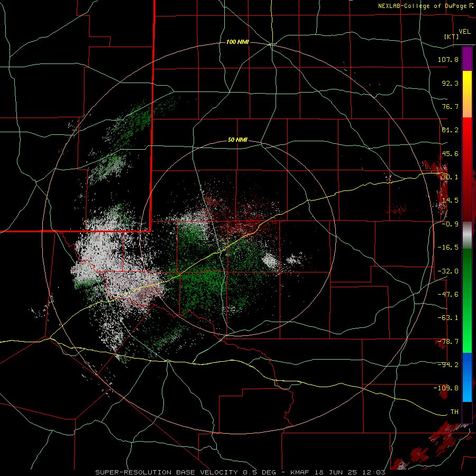Viewport: 476px width, 476px height.
Task: Select the 14.5 velocity scale value
Action: tap(450, 200)
